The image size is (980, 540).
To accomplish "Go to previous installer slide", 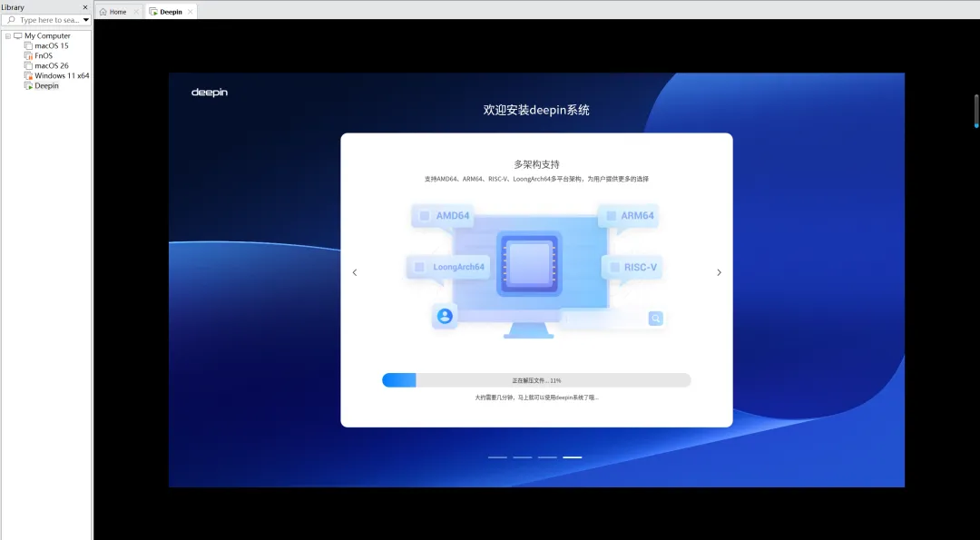I will [x=355, y=272].
